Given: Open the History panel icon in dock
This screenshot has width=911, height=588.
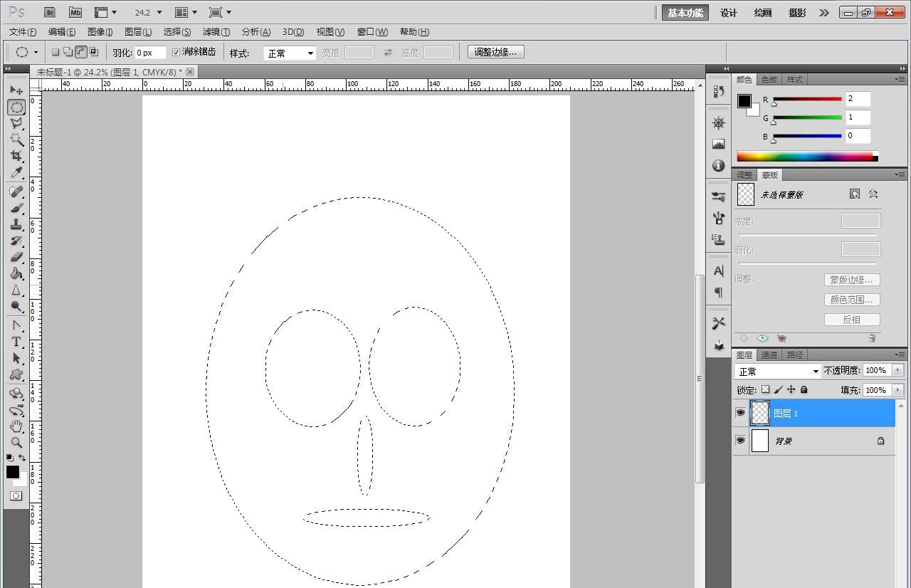Looking at the screenshot, I should (718, 91).
